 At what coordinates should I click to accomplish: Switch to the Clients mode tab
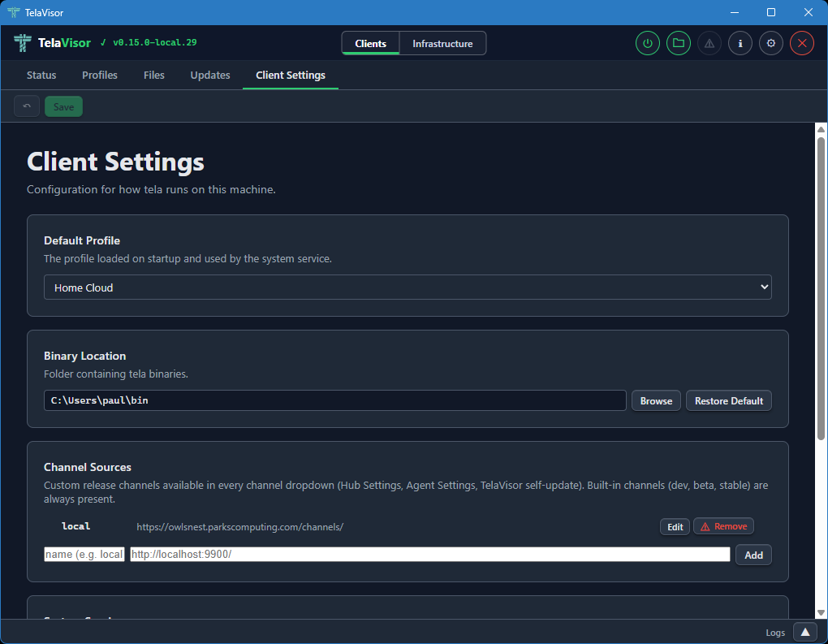(x=370, y=43)
